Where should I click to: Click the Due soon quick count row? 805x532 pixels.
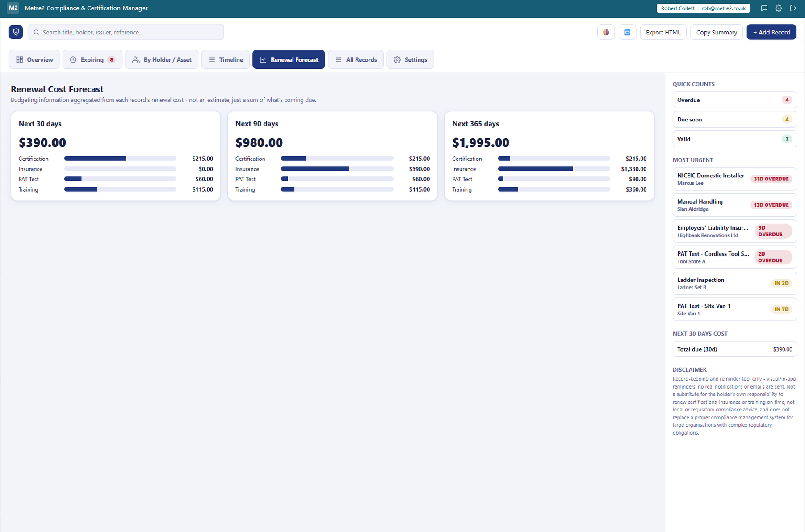[734, 120]
